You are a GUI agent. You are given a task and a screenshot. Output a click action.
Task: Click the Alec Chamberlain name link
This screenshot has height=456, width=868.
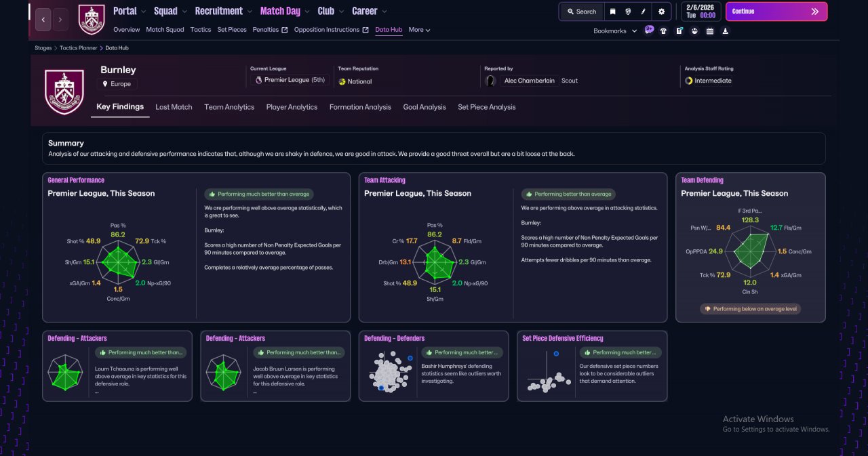(530, 81)
